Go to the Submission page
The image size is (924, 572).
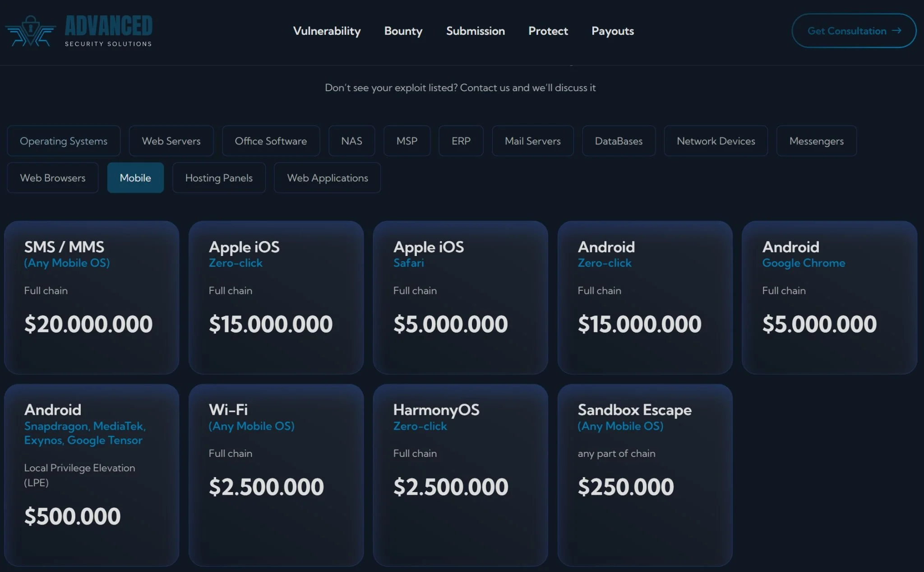coord(475,31)
